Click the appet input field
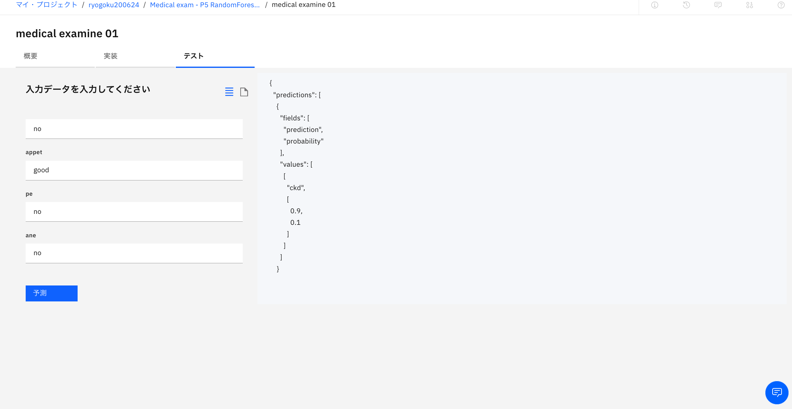Viewport: 792px width, 409px height. (134, 170)
